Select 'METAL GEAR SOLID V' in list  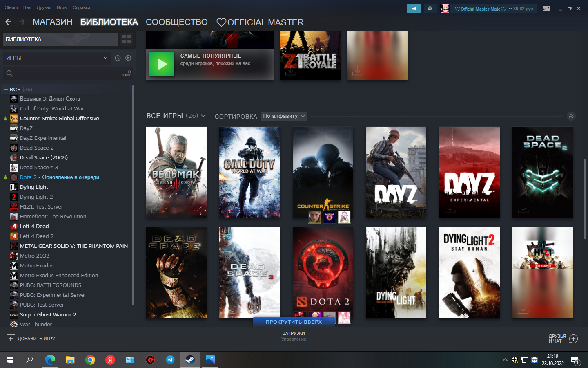coord(74,246)
